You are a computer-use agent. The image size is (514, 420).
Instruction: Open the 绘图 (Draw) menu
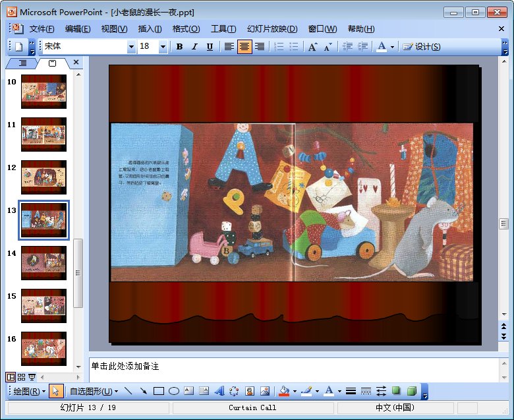[x=29, y=391]
